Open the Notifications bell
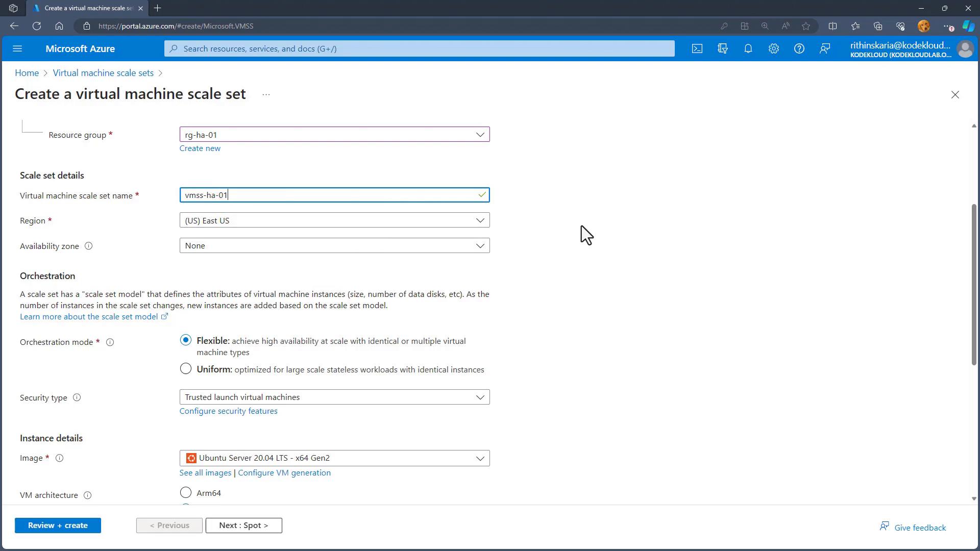Viewport: 980px width, 551px height. tap(748, 48)
